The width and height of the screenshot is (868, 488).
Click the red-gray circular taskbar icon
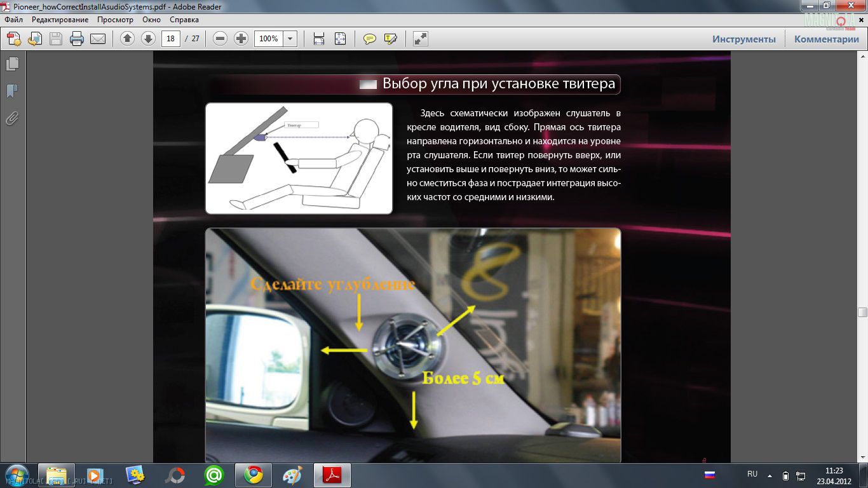[x=175, y=475]
